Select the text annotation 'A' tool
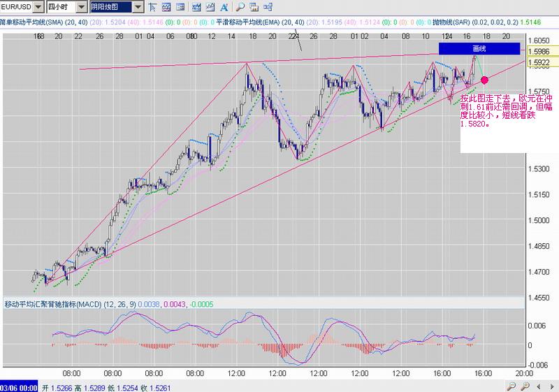The width and height of the screenshot is (559, 392). tap(224, 7)
